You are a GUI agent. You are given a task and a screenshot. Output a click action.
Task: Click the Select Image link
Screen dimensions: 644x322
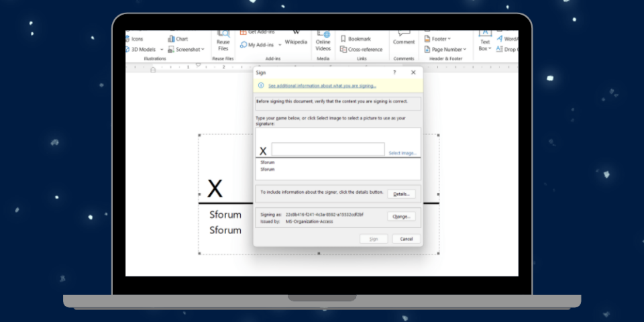[402, 153]
